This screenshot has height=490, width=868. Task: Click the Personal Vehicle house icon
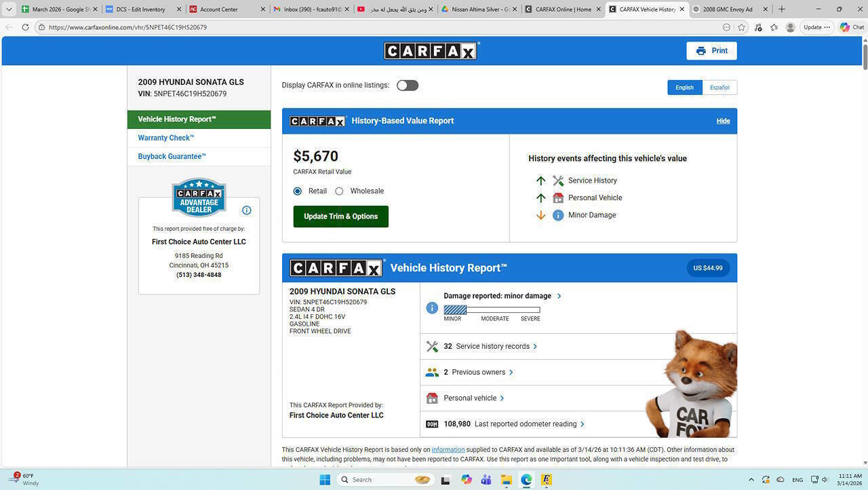(558, 198)
